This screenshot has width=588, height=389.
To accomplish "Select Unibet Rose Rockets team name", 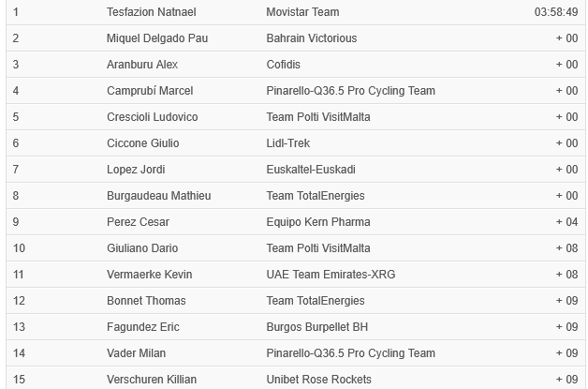I will [318, 380].
